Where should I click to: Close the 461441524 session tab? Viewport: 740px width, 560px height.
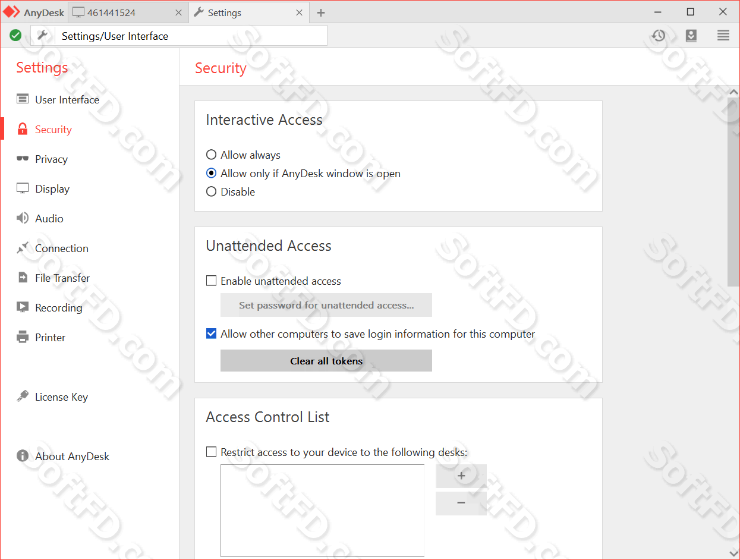click(179, 12)
